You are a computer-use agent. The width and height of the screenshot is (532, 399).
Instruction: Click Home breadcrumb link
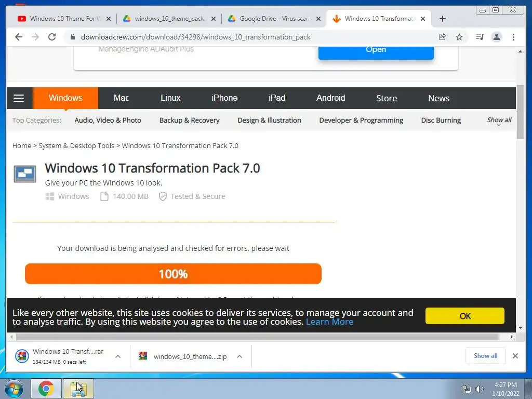(22, 146)
